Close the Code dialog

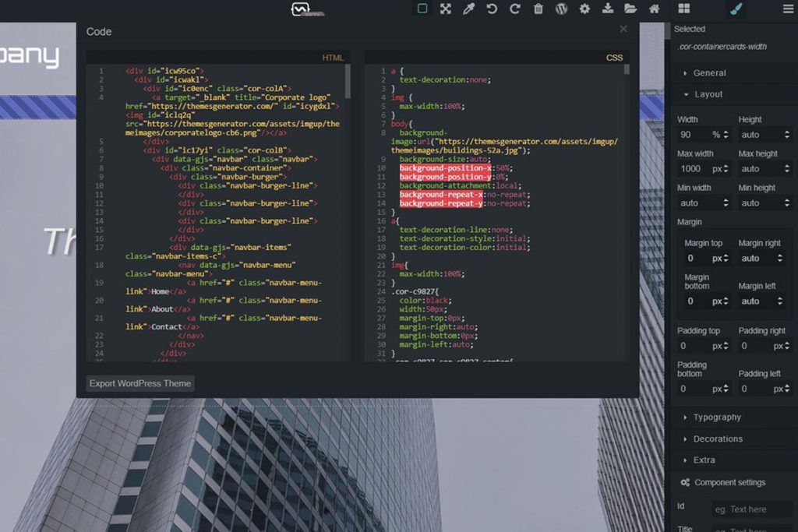click(623, 29)
